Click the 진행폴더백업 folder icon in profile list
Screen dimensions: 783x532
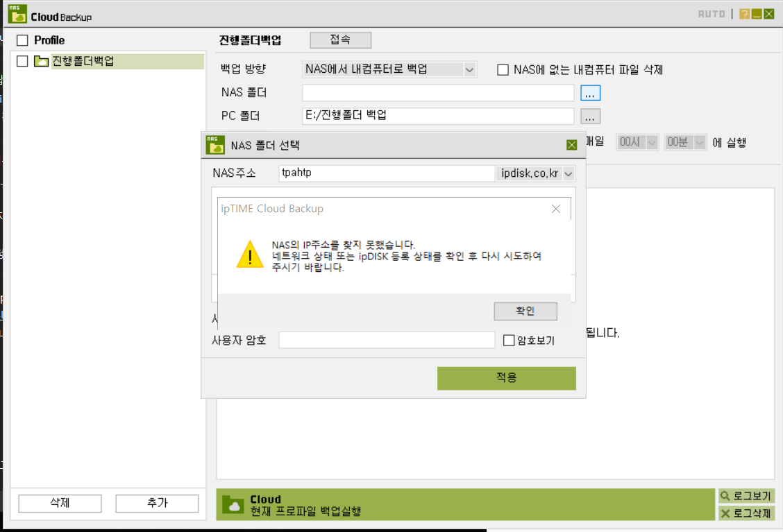[x=41, y=61]
